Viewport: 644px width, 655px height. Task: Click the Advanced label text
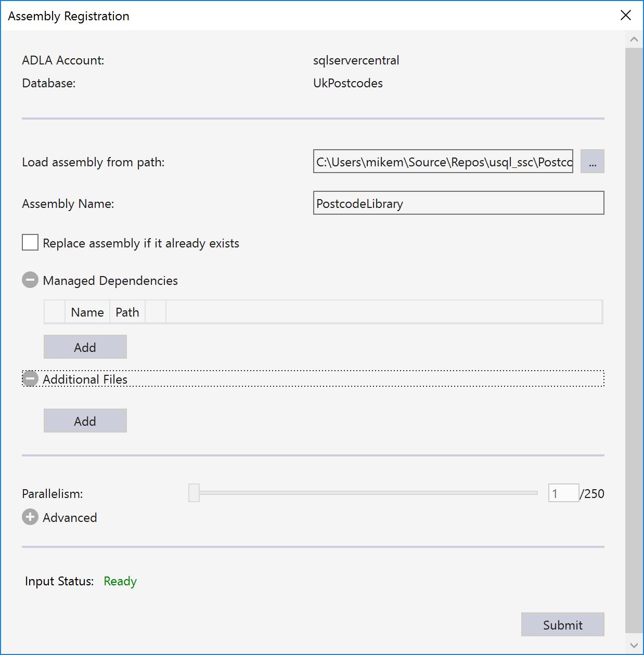point(70,518)
